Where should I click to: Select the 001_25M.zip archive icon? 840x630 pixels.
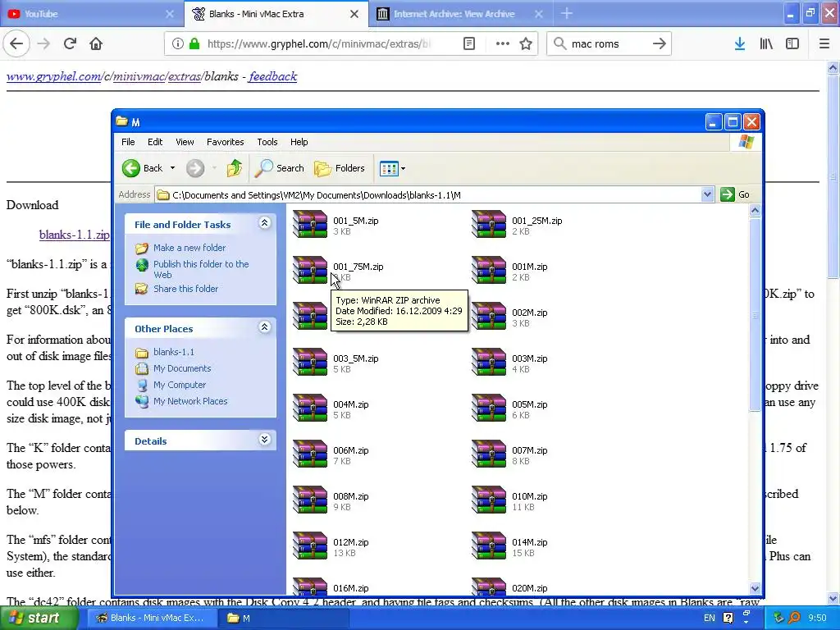(489, 224)
